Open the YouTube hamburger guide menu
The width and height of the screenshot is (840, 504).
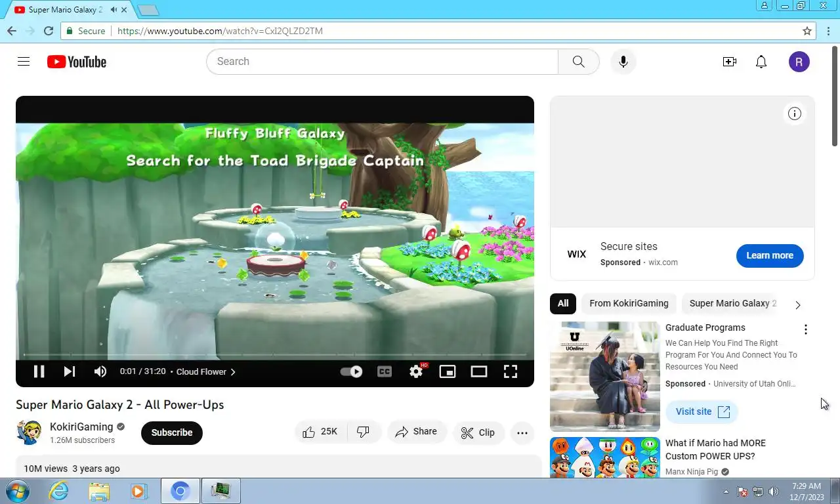[24, 62]
